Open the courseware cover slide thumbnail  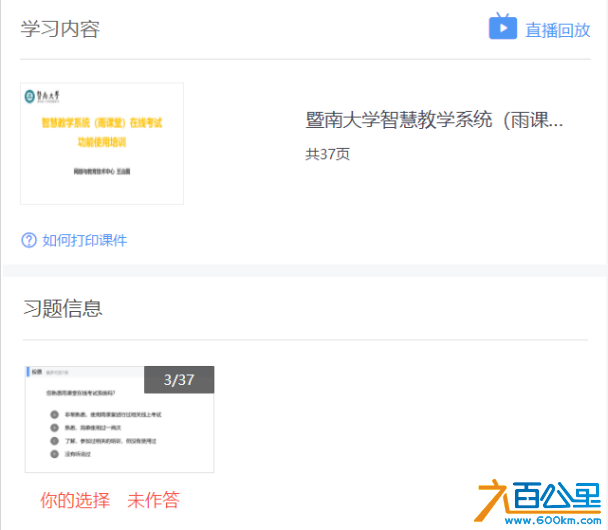(102, 143)
